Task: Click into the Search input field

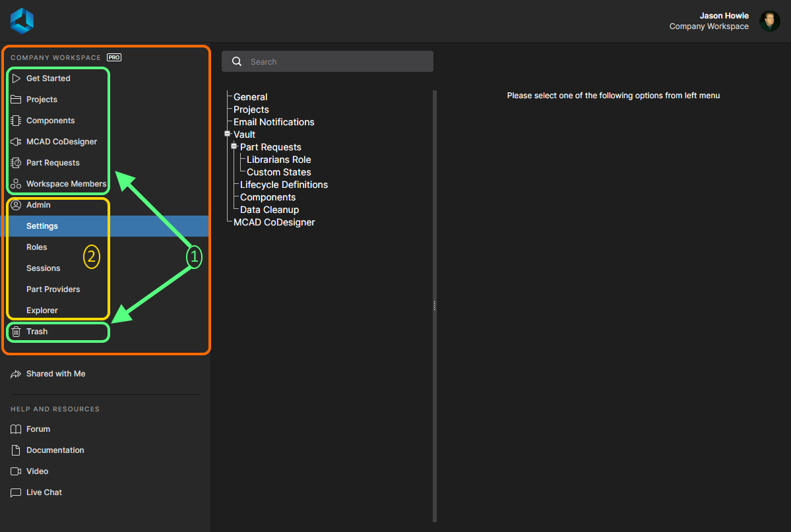Action: tap(336, 61)
